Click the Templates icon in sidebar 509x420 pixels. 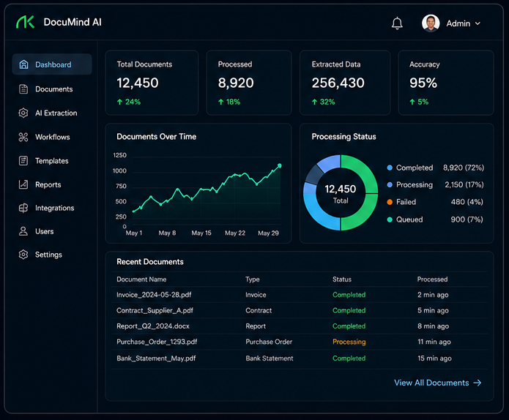(x=23, y=160)
